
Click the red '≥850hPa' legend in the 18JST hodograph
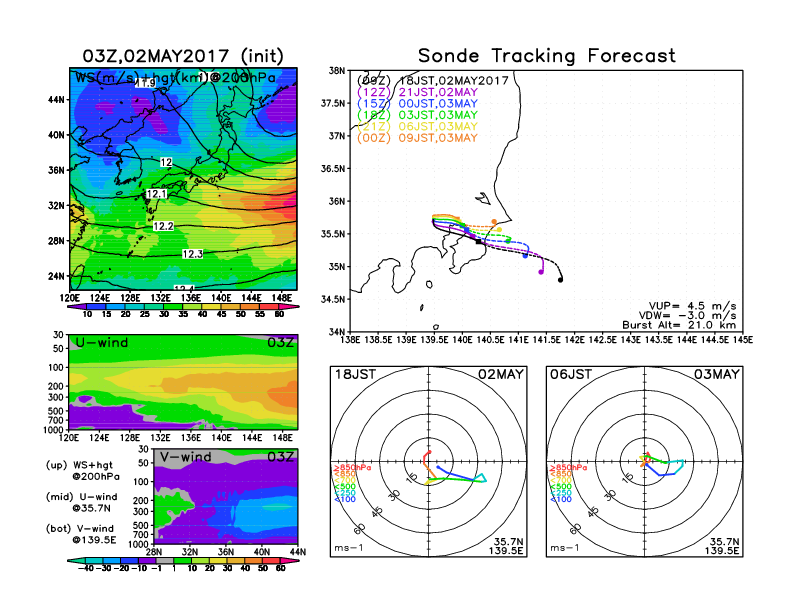point(352,468)
